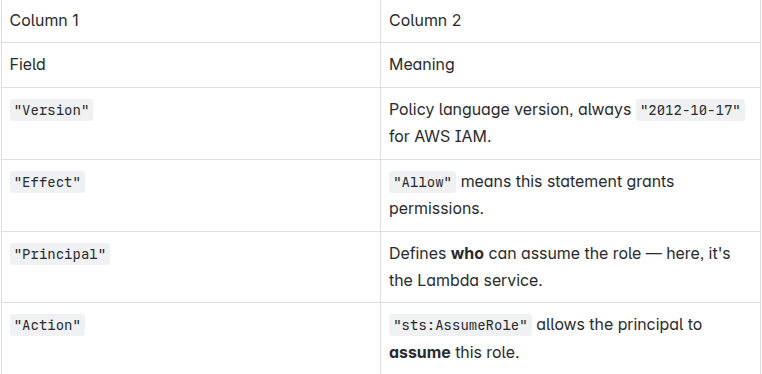This screenshot has width=762, height=374.
Task: Click the "Action" code label
Action: 47,325
